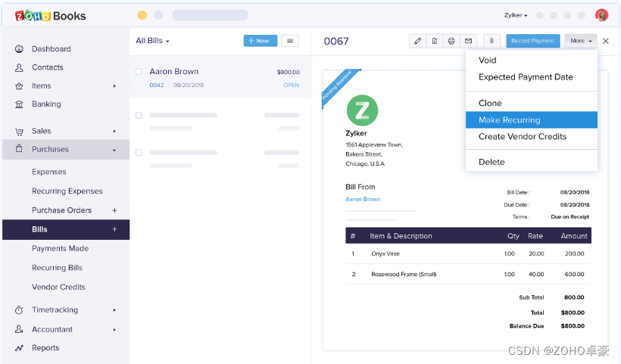
Task: Expand the Sales submenu arrow
Action: click(114, 131)
